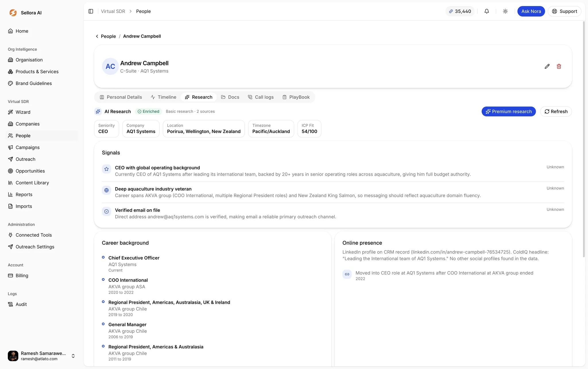Click the ICP Fit 54/100 card
The height and width of the screenshot is (369, 588).
[309, 129]
